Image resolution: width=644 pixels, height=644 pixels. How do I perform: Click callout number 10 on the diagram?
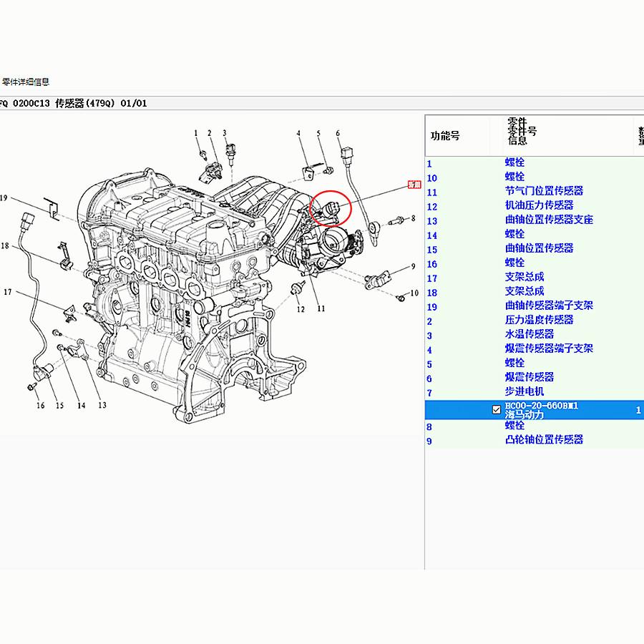pos(414,293)
